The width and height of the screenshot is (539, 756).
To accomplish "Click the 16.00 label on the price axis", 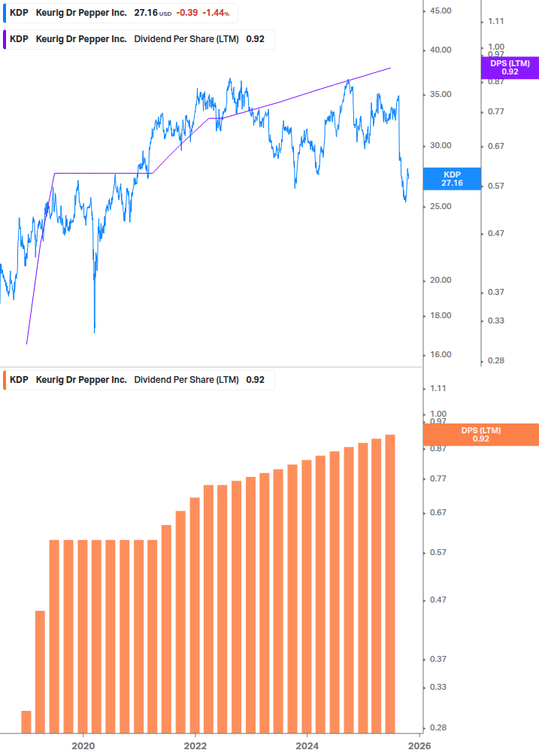I will pos(440,354).
